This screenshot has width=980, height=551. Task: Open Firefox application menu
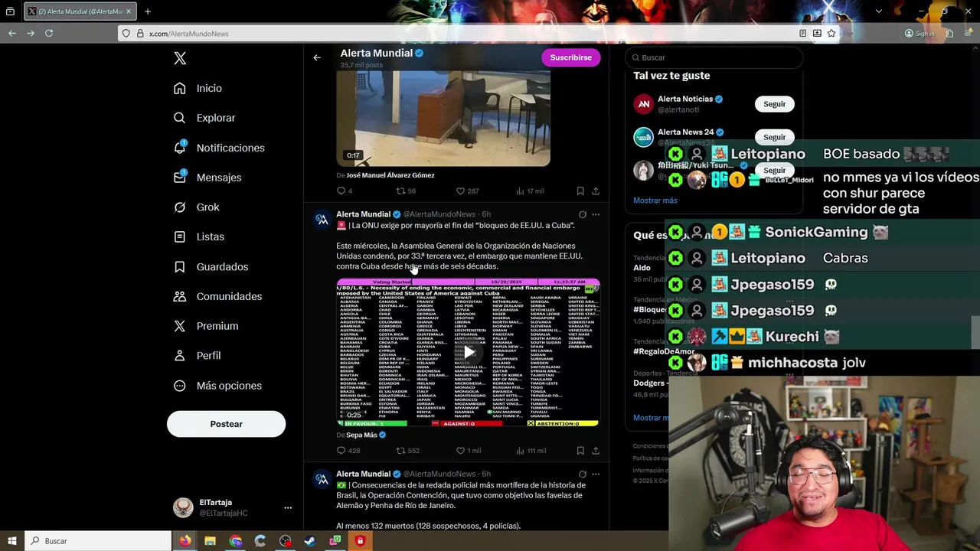click(967, 33)
